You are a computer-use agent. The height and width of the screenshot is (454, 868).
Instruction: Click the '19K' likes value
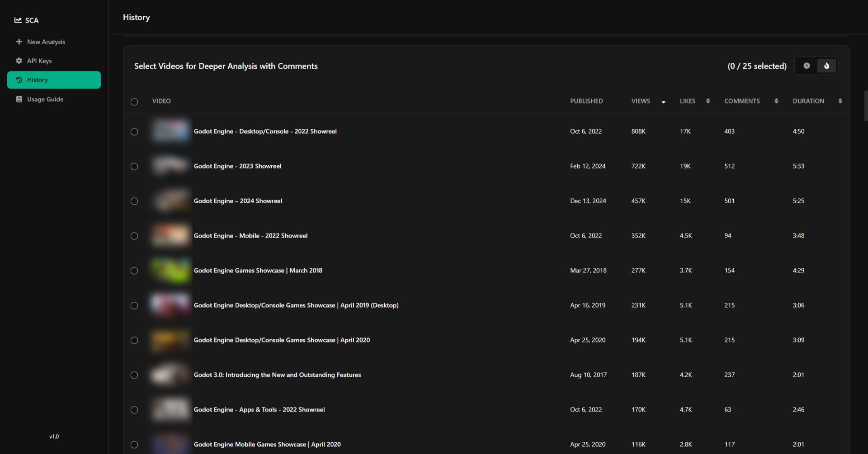[685, 166]
